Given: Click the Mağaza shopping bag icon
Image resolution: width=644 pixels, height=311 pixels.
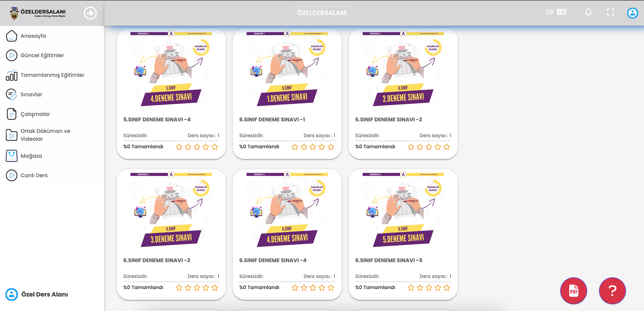Looking at the screenshot, I should pyautogui.click(x=12, y=156).
